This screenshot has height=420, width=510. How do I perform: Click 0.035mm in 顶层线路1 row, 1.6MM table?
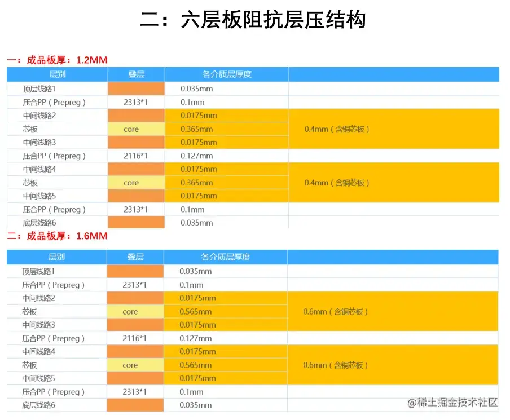195,271
